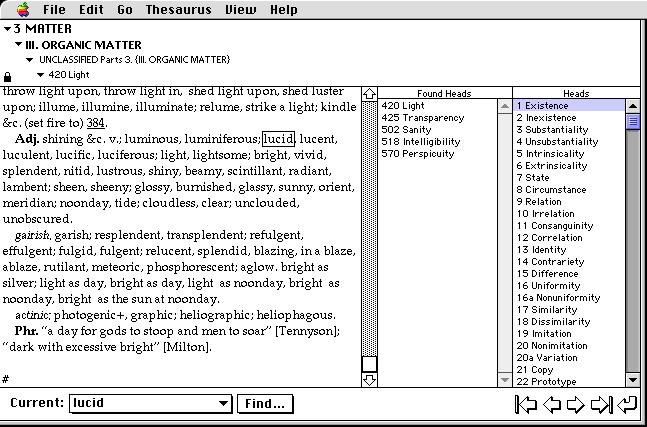
Task: Click the Heads list scroll thumb
Action: [633, 122]
